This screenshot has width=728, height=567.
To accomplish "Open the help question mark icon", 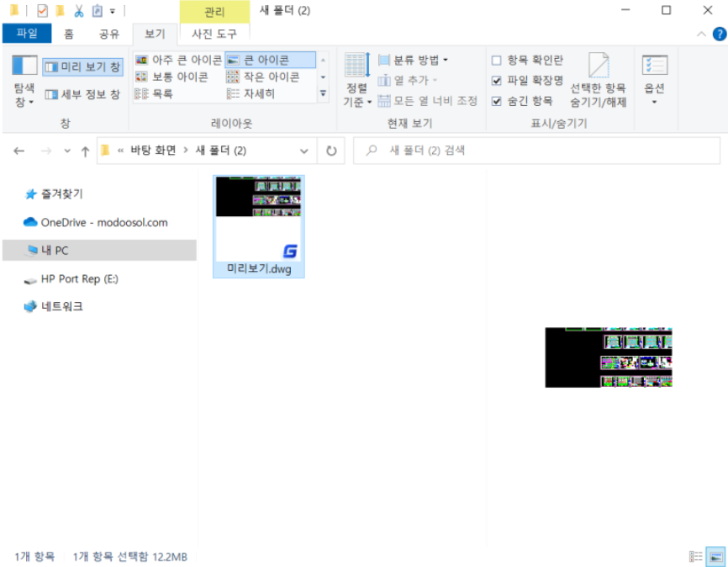I will tap(720, 34).
